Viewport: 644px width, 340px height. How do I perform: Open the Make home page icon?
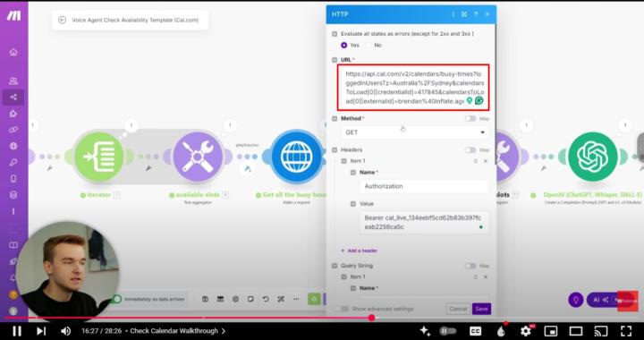point(13,52)
